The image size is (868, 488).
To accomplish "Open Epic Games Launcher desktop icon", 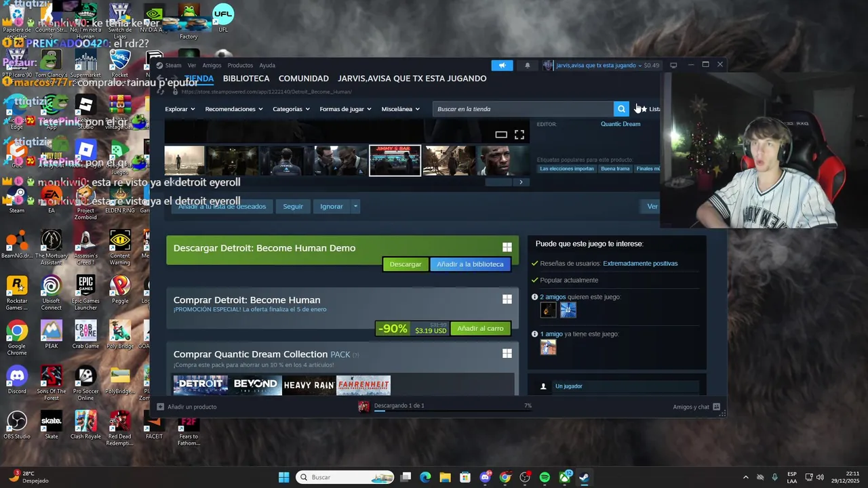I will pos(85,292).
